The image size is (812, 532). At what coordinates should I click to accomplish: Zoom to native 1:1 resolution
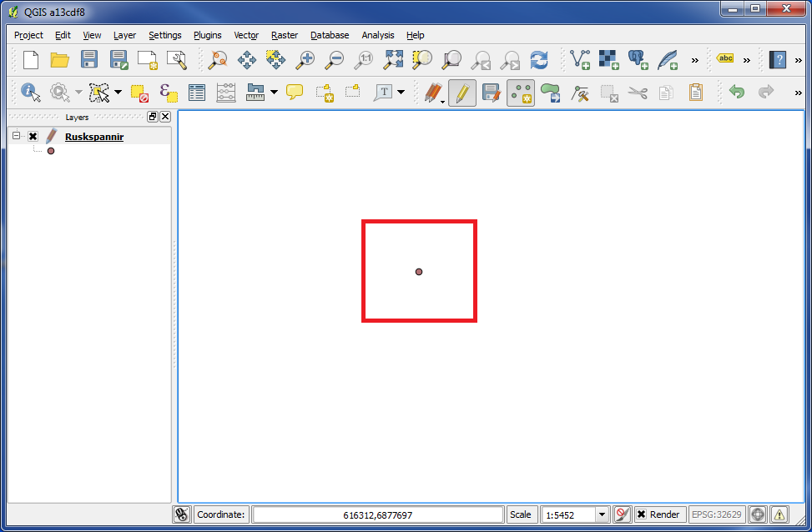tap(364, 60)
